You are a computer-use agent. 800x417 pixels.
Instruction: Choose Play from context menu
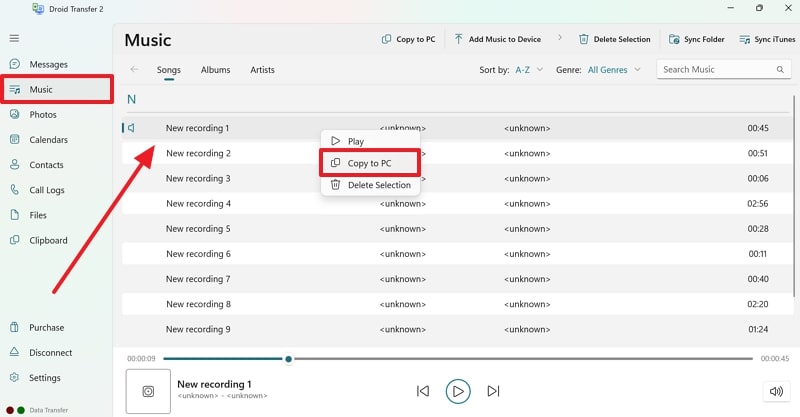point(370,141)
